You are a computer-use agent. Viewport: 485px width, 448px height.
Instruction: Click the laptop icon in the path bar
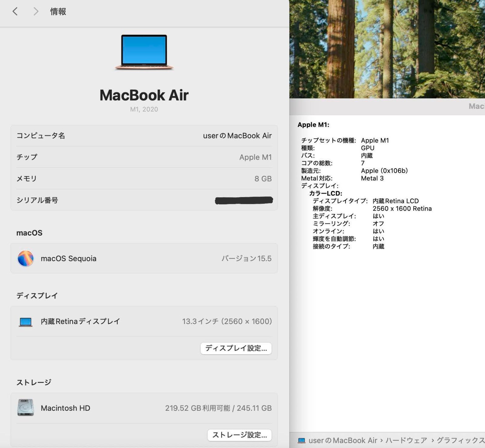(x=302, y=440)
